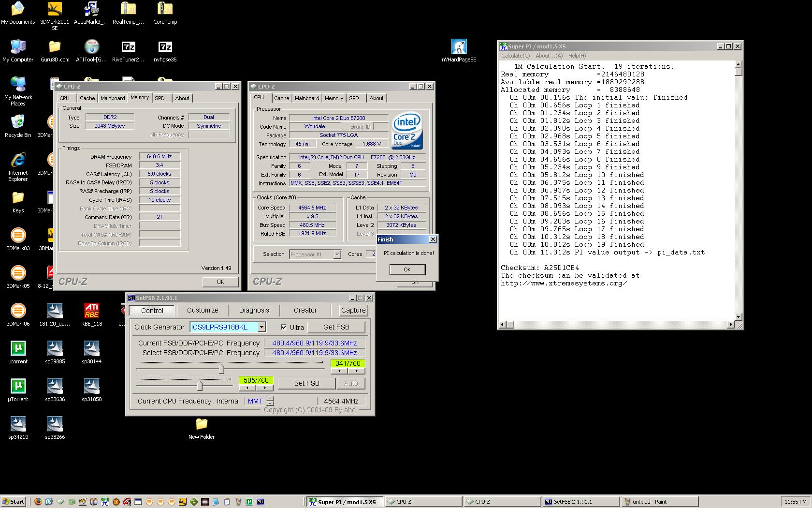Image resolution: width=812 pixels, height=508 pixels.
Task: Click the PLL SetFSB quick launch icon
Action: (260, 502)
